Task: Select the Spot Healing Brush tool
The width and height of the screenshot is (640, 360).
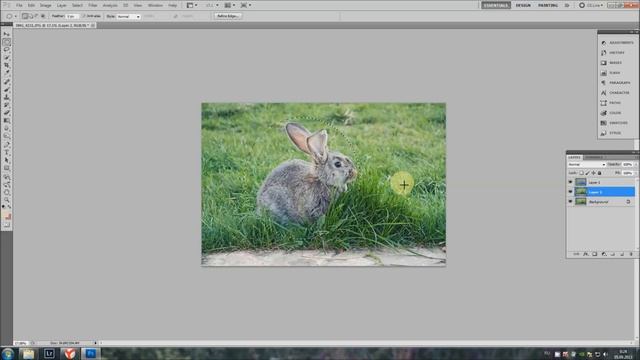Action: point(7,82)
